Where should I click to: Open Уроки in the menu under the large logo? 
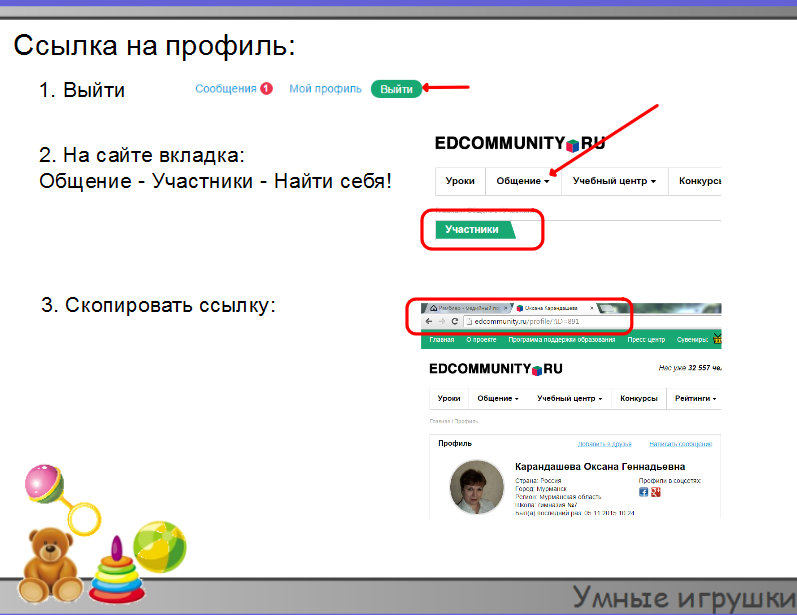point(460,181)
